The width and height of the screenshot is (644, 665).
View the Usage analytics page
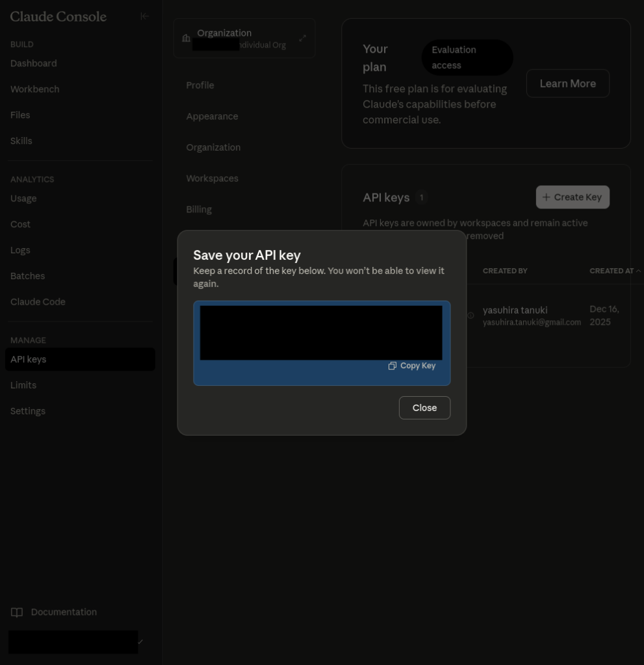(23, 199)
